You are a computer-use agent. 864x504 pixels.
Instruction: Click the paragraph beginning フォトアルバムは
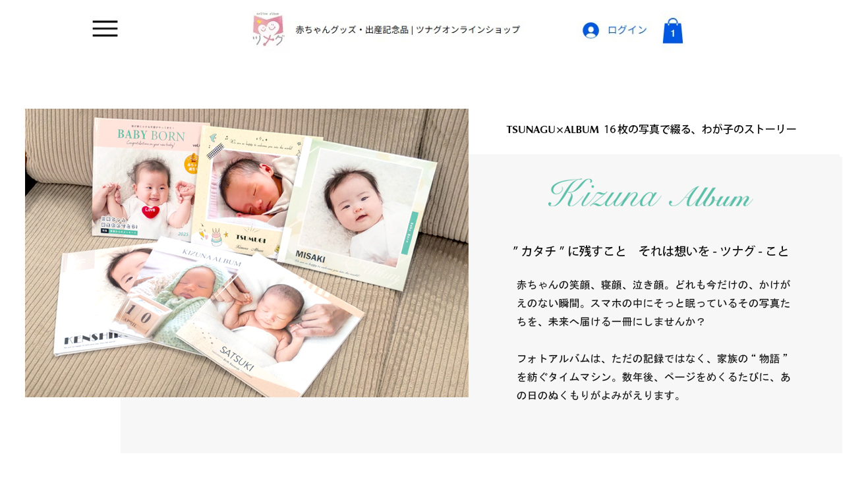point(654,377)
